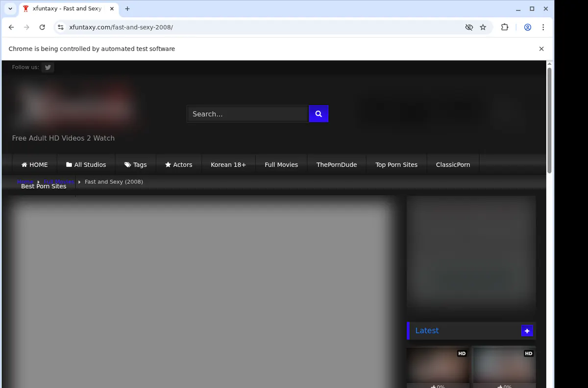Close the Chrome window

[545, 9]
